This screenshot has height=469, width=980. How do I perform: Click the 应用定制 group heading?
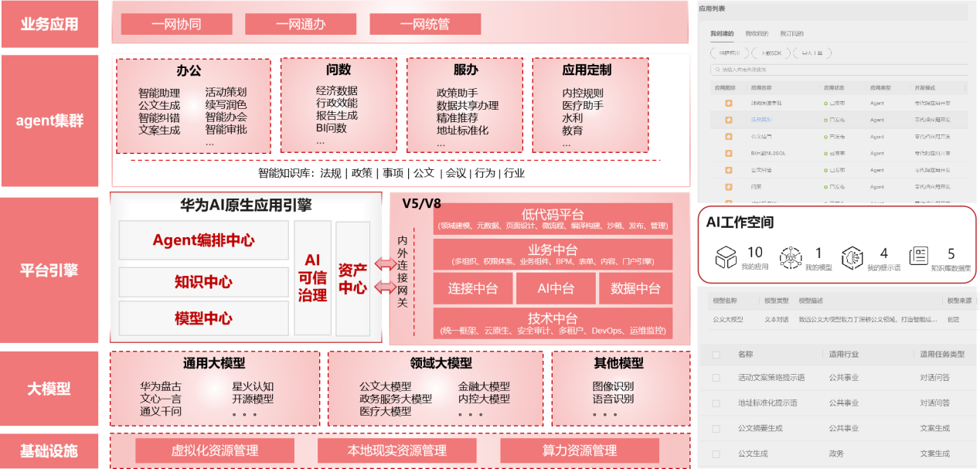coord(587,70)
